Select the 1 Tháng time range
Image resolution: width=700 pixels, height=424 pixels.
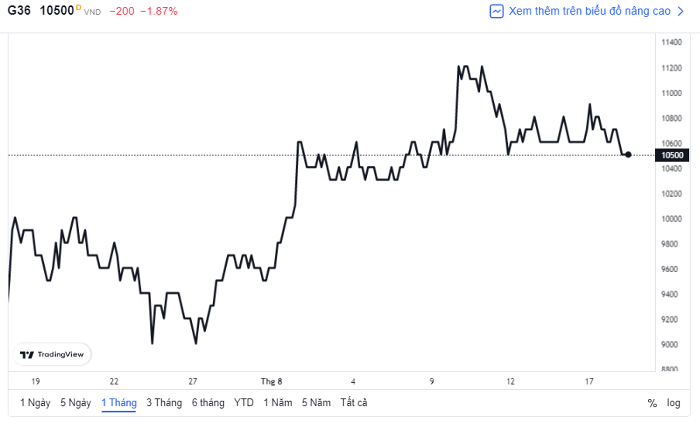click(119, 403)
